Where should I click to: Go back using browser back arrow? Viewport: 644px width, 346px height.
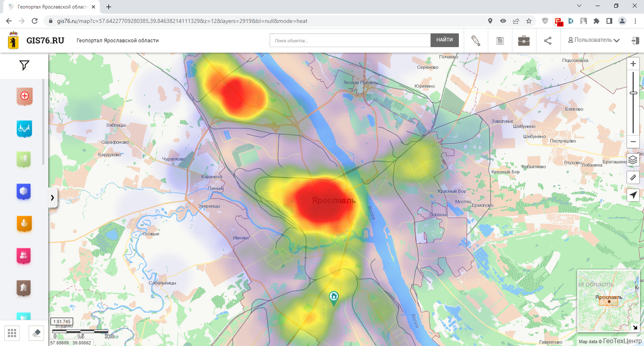click(x=9, y=21)
